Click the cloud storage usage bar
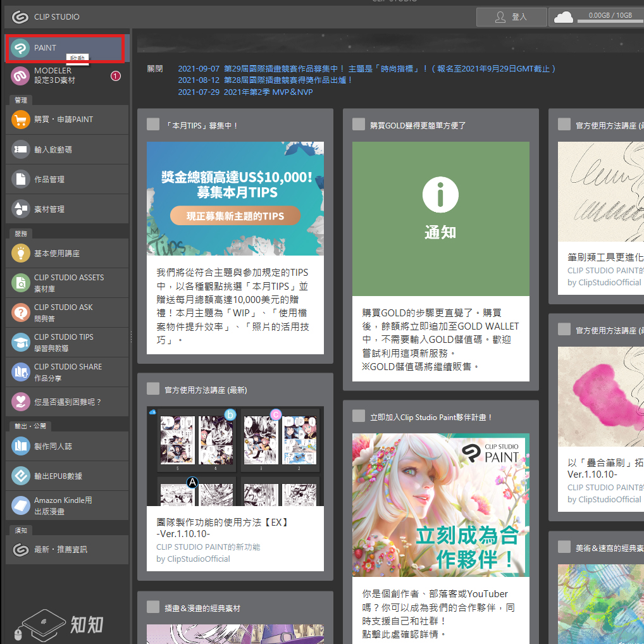644x644 pixels. pyautogui.click(x=610, y=22)
